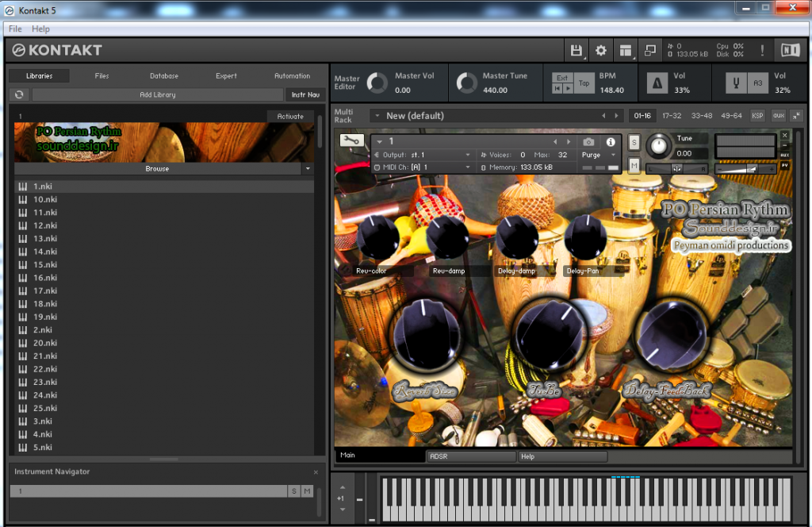The width and height of the screenshot is (812, 527).
Task: Click the Master Vol knob
Action: click(x=377, y=83)
